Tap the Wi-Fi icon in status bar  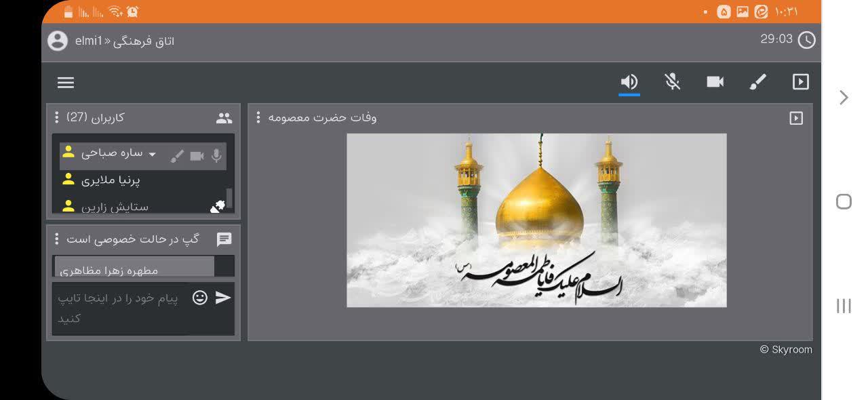(115, 11)
